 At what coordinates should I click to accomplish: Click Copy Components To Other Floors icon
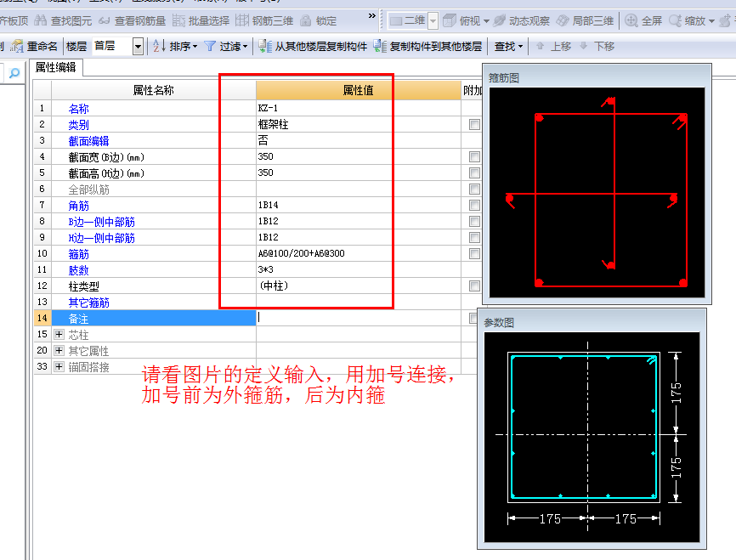(x=380, y=46)
